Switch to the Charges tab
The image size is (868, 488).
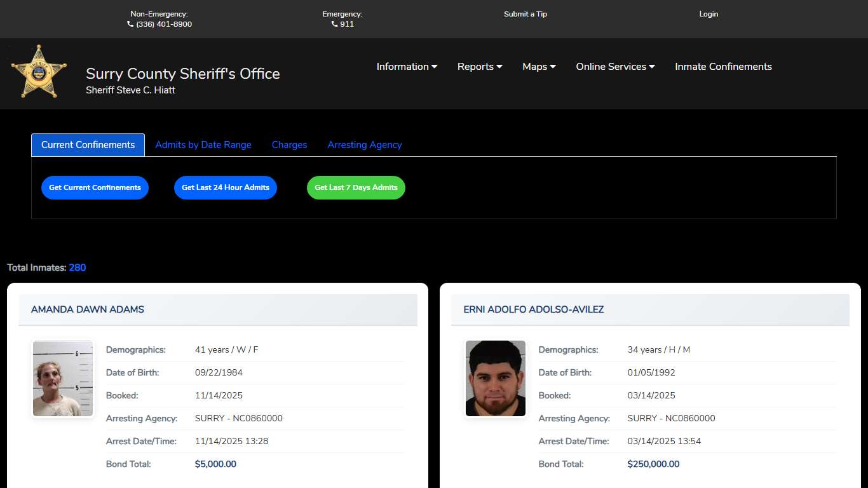pyautogui.click(x=289, y=145)
